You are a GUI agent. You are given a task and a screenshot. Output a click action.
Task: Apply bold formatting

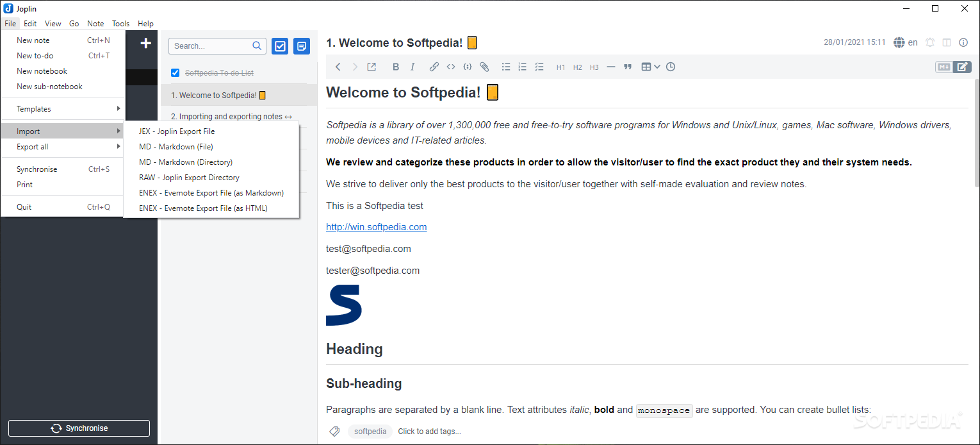tap(396, 67)
